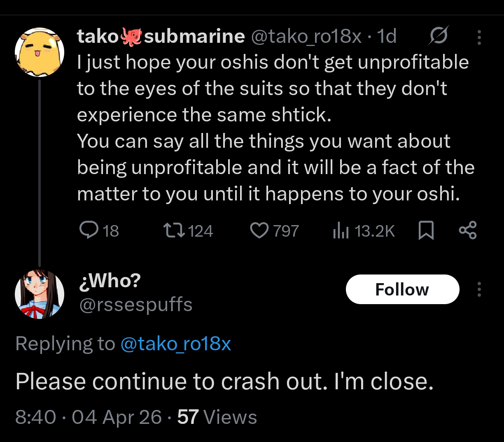The width and height of the screenshot is (504, 442).
Task: Click the 57 Views count
Action: (217, 417)
